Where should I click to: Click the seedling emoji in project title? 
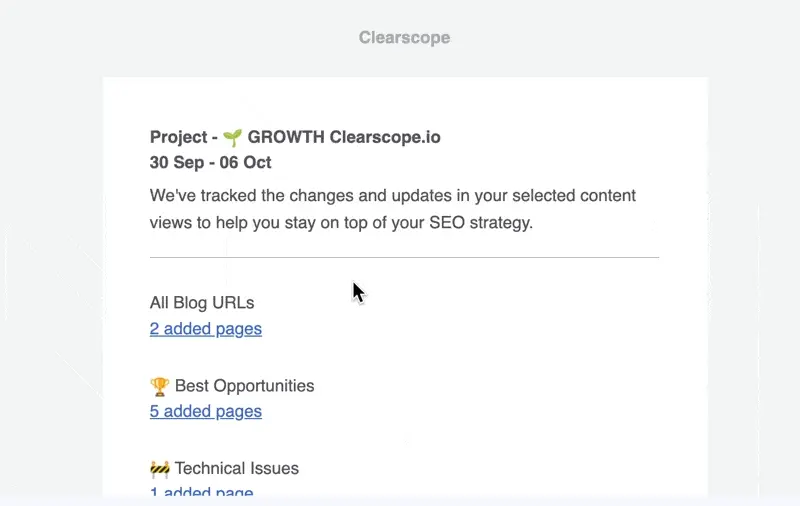tap(232, 137)
